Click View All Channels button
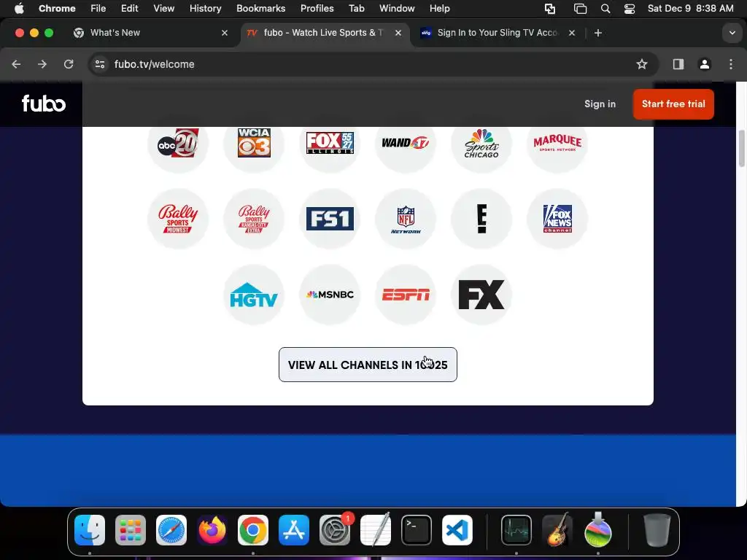This screenshot has height=560, width=747. (x=368, y=365)
